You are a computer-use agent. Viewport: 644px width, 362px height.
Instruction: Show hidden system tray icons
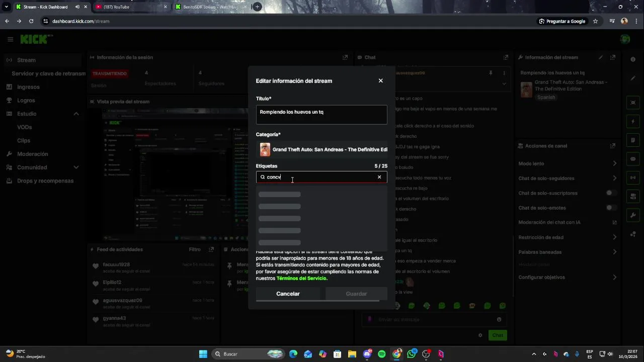[x=534, y=354]
